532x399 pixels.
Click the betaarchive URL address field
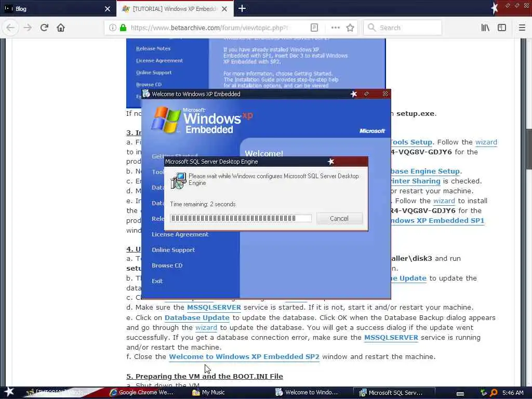210,28
